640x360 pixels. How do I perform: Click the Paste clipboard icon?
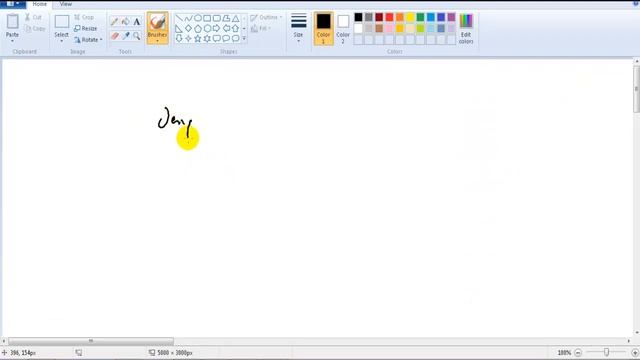pyautogui.click(x=13, y=22)
